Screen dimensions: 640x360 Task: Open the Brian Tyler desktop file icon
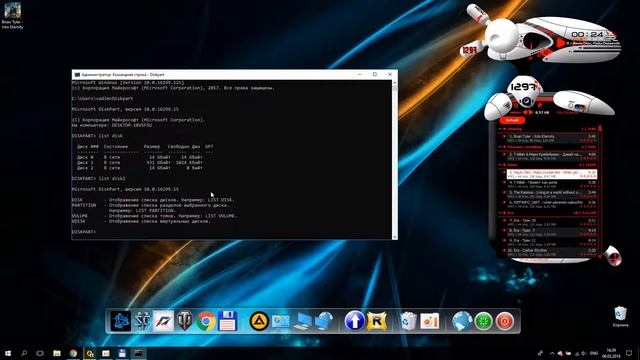click(x=12, y=16)
